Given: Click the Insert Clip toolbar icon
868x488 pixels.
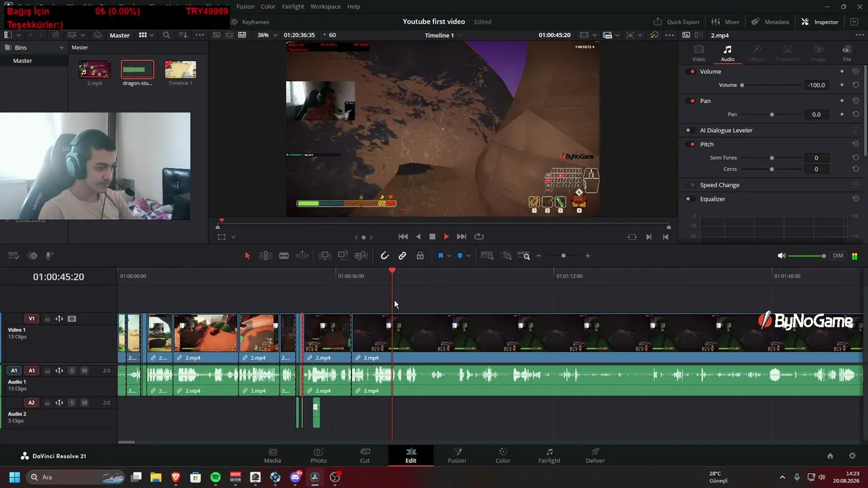Looking at the screenshot, I should pos(325,256).
